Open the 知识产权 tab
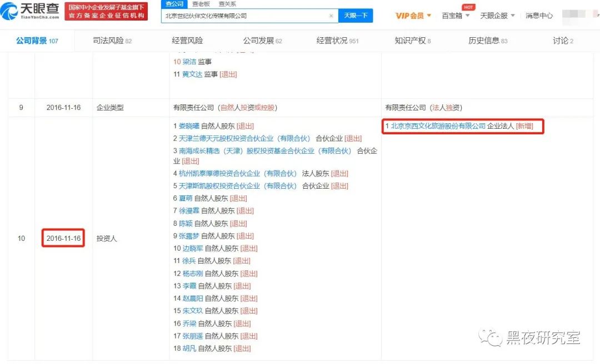Viewport: 600px width, 364px height. coord(412,41)
